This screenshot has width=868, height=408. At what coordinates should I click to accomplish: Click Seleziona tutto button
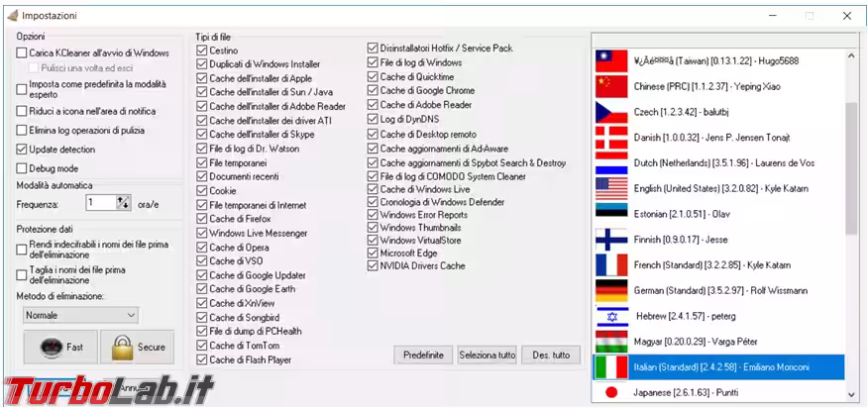(x=488, y=355)
